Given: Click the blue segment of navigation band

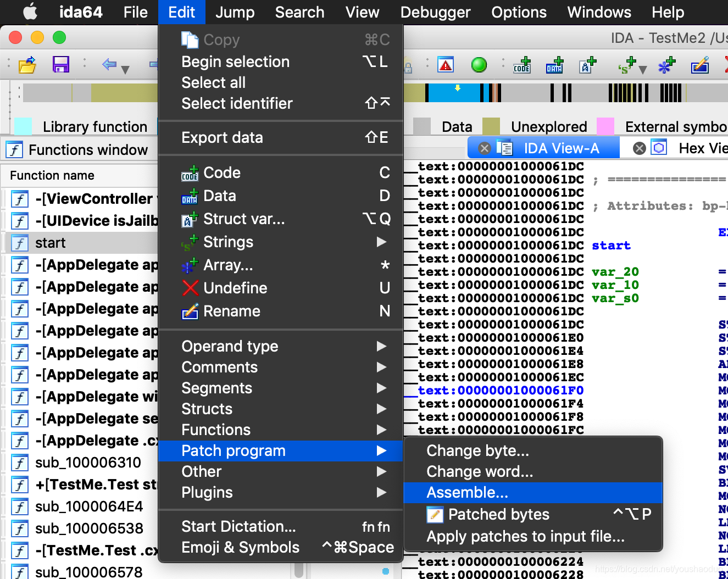Looking at the screenshot, I should click(453, 93).
